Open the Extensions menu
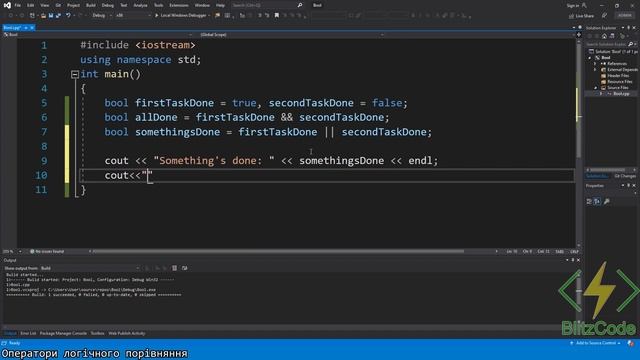The width and height of the screenshot is (640, 360). 179,5
